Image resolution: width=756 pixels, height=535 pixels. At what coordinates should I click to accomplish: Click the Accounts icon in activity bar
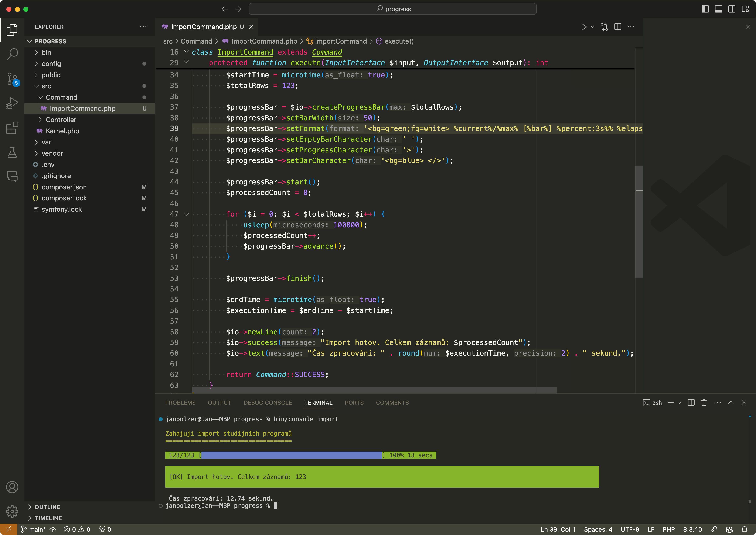pos(12,487)
